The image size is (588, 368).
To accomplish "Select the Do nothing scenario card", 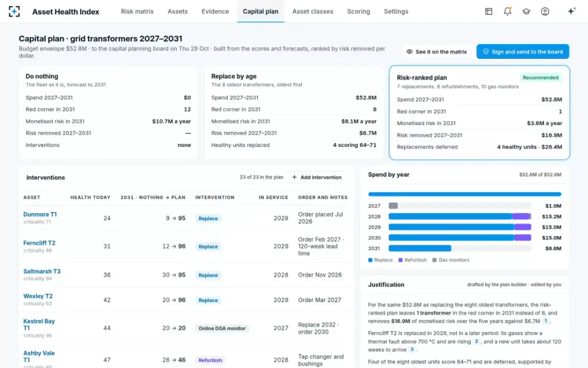I will pyautogui.click(x=108, y=113).
